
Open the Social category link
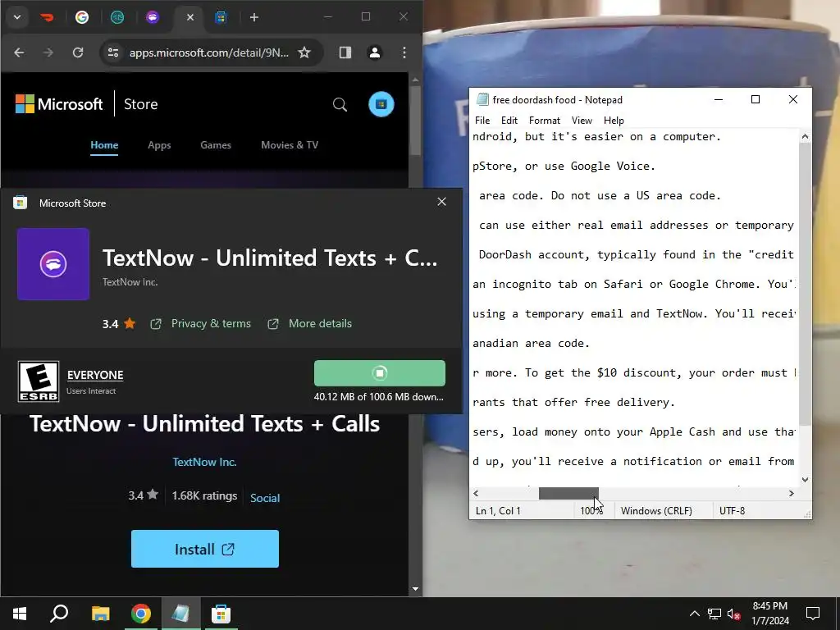point(265,498)
